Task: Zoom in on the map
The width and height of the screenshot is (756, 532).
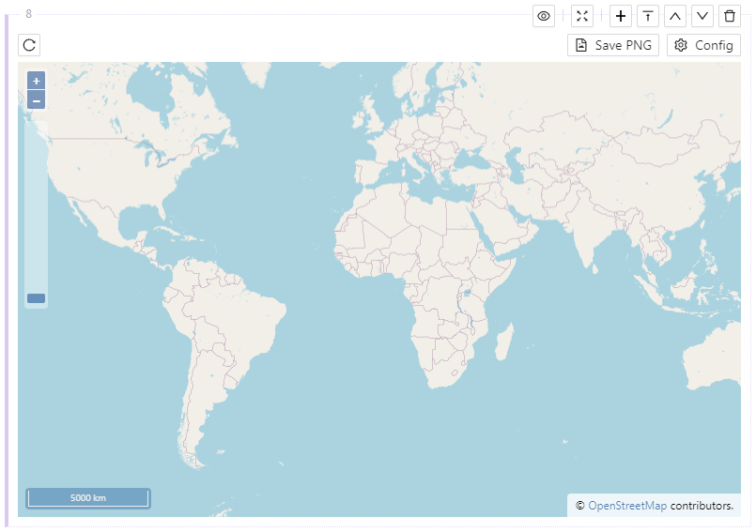Action: click(37, 81)
